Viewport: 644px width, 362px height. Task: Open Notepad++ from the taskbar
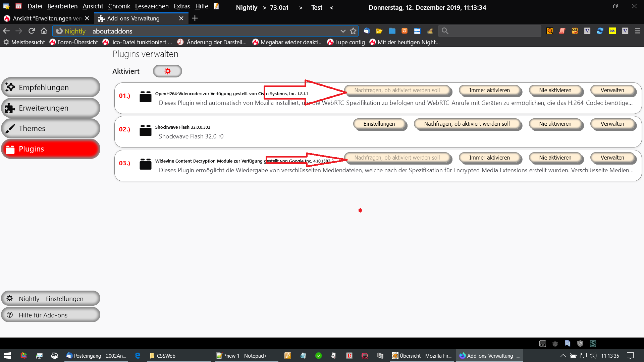click(244, 356)
